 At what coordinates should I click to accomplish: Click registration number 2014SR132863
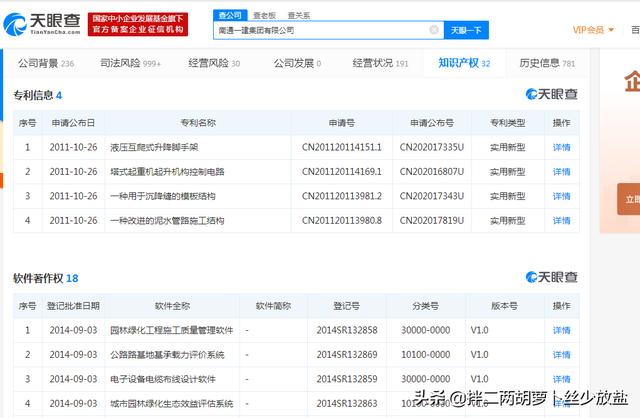(347, 404)
